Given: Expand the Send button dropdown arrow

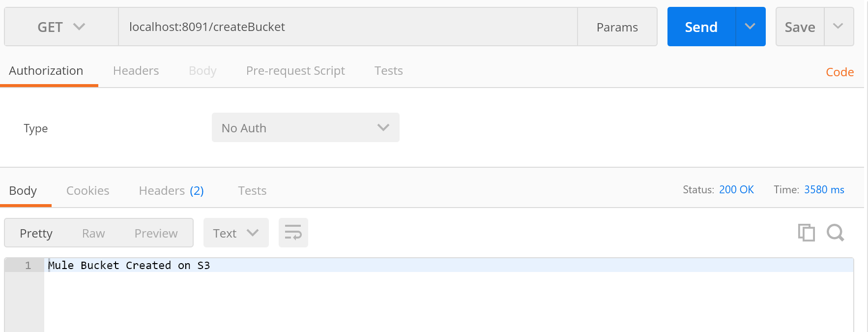Looking at the screenshot, I should 750,27.
